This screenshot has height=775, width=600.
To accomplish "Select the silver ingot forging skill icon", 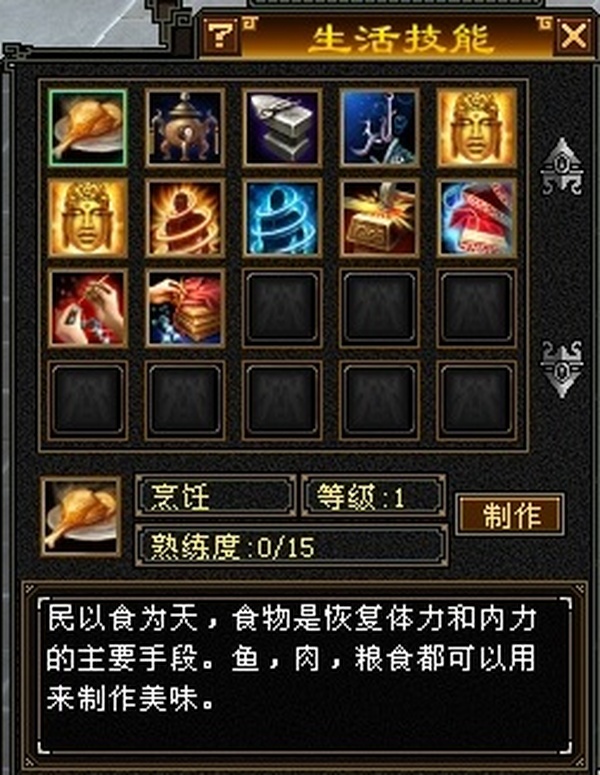I will [282, 128].
